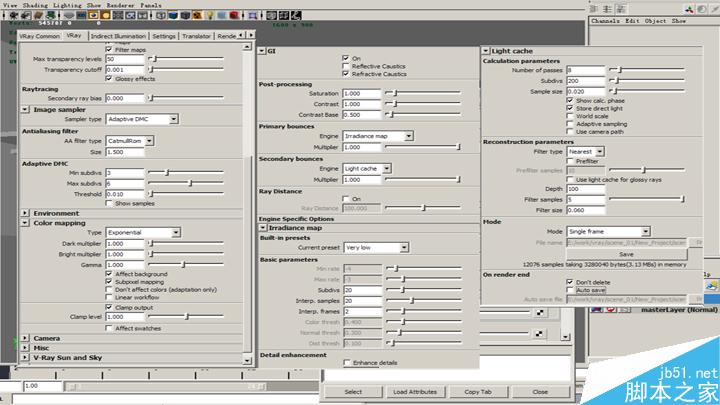This screenshot has height=405, width=720.
Task: Enable Reflective Caustics checkbox
Action: pyautogui.click(x=346, y=66)
